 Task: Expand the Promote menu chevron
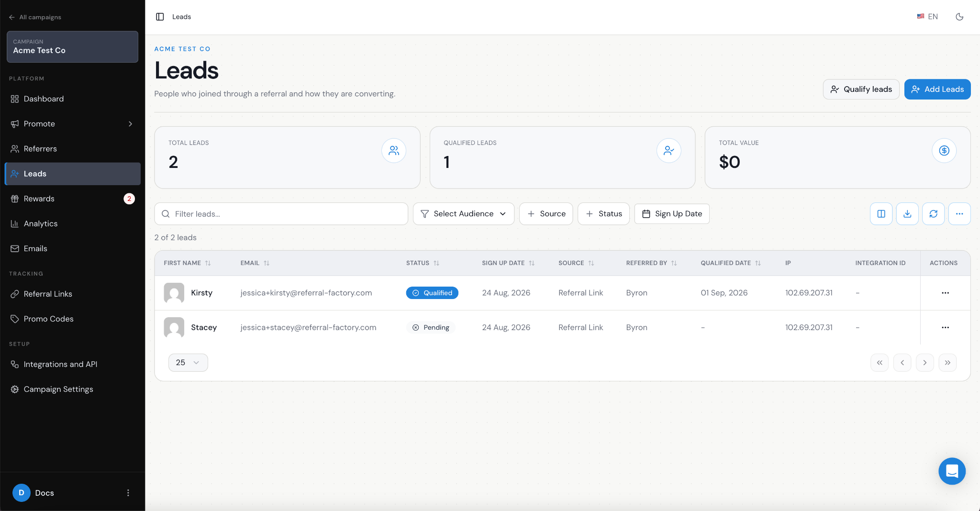[130, 124]
